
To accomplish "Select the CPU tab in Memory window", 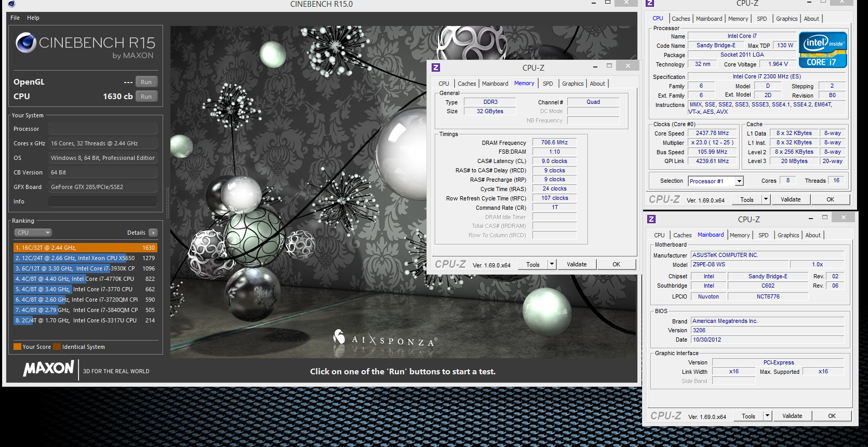I will [444, 84].
